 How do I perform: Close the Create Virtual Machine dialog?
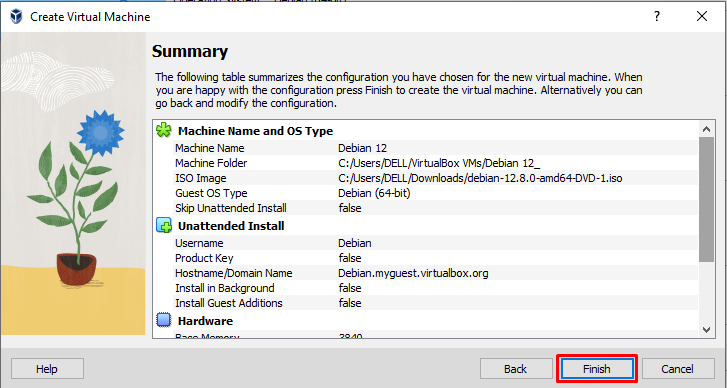702,16
